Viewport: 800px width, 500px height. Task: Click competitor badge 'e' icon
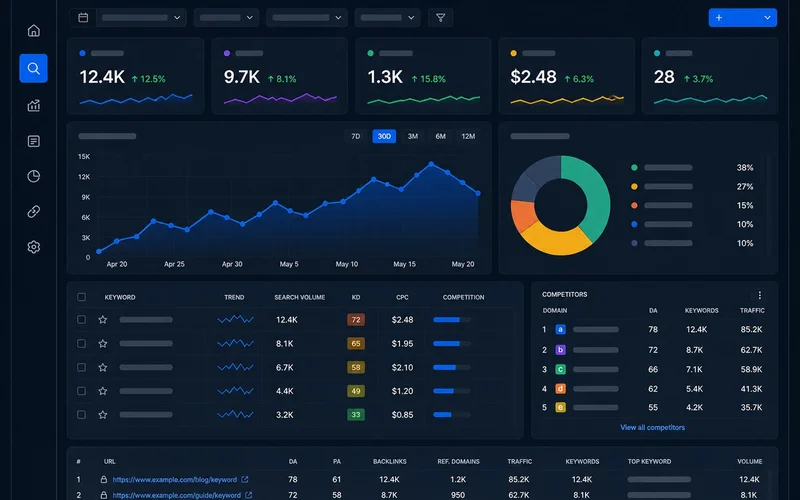click(560, 408)
